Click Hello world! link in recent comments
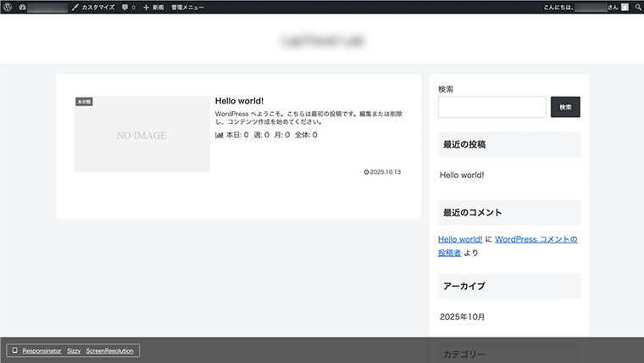This screenshot has height=363, width=644. [x=460, y=239]
